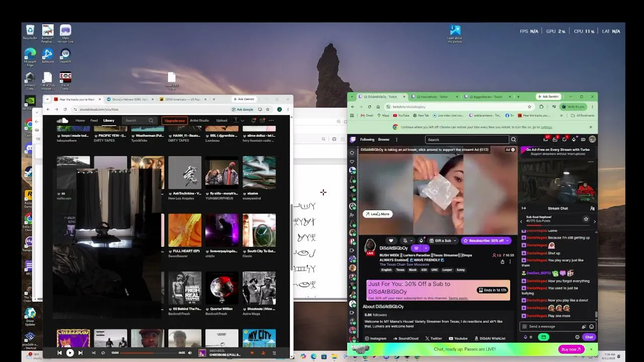Open the SteamVR desktop shortcut

65,56
